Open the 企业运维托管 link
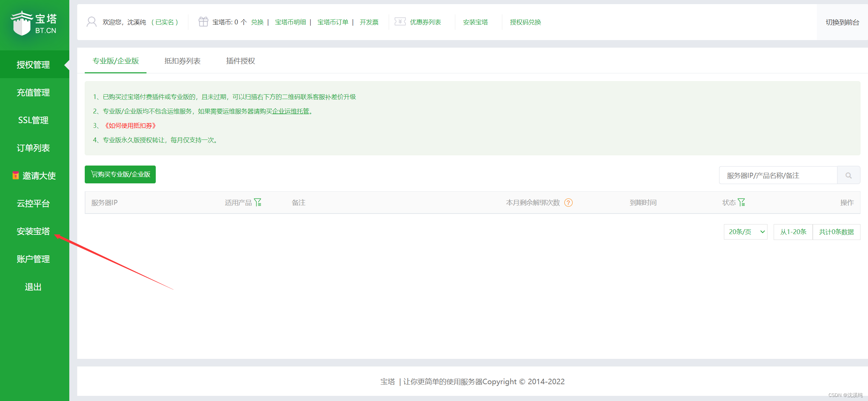The height and width of the screenshot is (401, 868). (x=291, y=111)
